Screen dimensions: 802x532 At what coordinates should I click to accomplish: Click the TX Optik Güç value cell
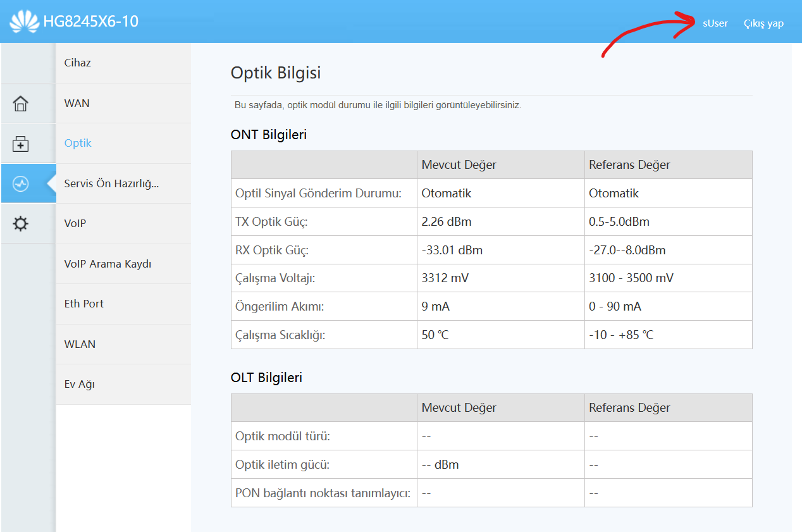pyautogui.click(x=500, y=221)
